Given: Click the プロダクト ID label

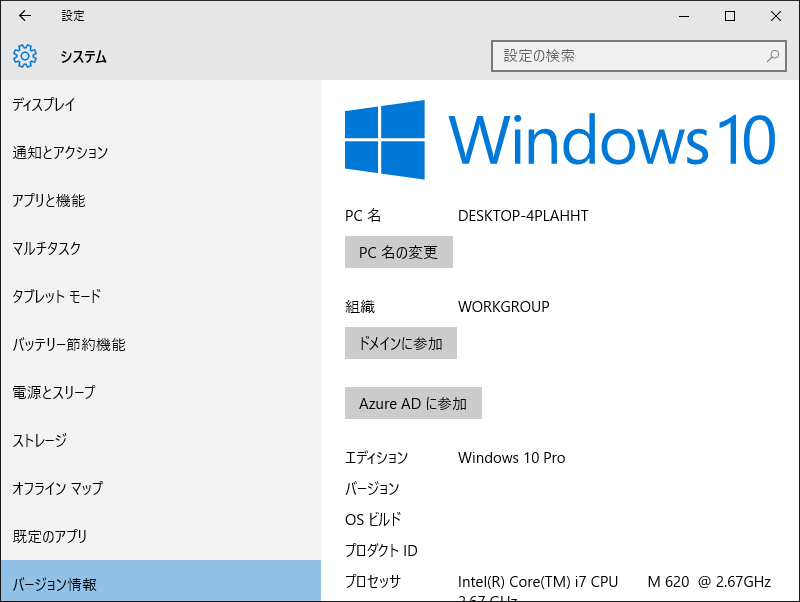Looking at the screenshot, I should tap(381, 550).
